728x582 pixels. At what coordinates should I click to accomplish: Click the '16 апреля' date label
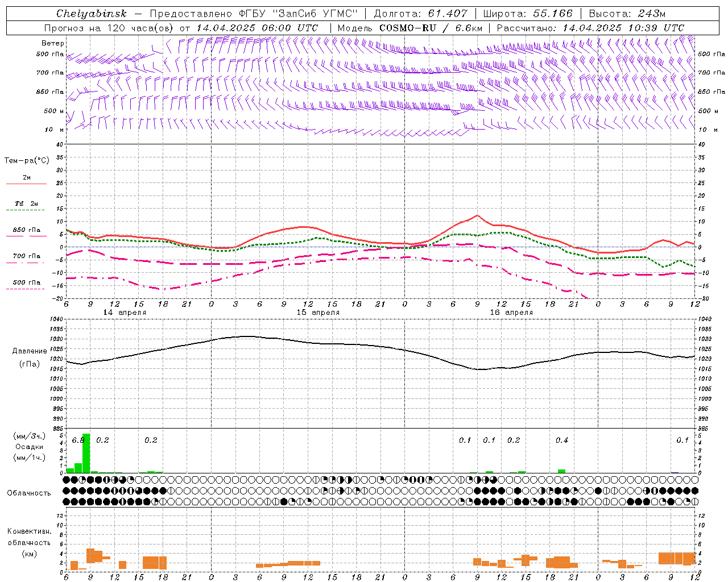[x=511, y=313]
